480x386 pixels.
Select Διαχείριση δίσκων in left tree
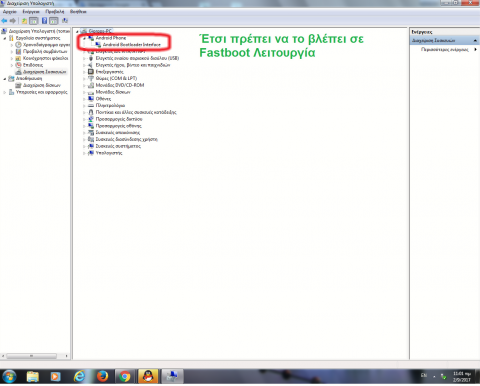point(42,85)
